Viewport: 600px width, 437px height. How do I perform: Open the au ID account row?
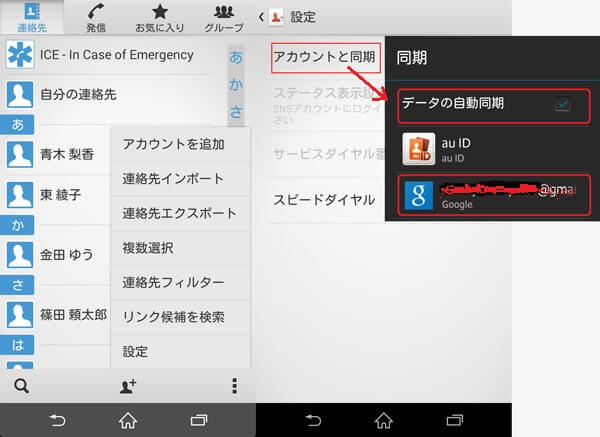(x=494, y=149)
